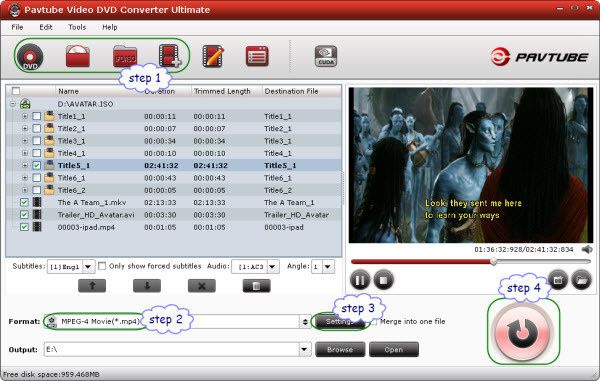Stop the preview playback
600x381 pixels.
pos(383,280)
